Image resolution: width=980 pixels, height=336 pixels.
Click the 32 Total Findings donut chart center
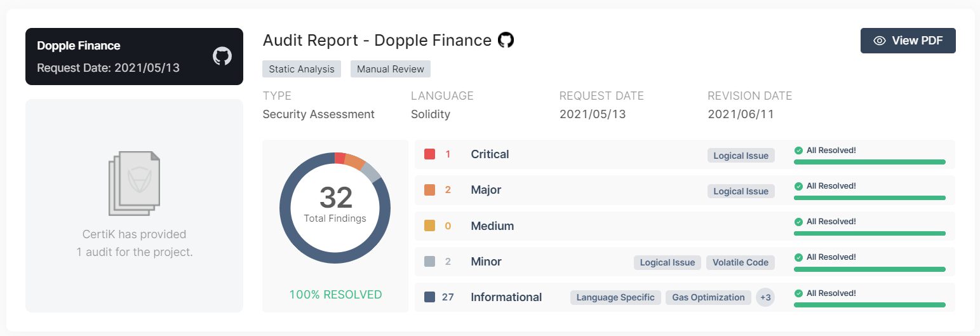tap(335, 208)
